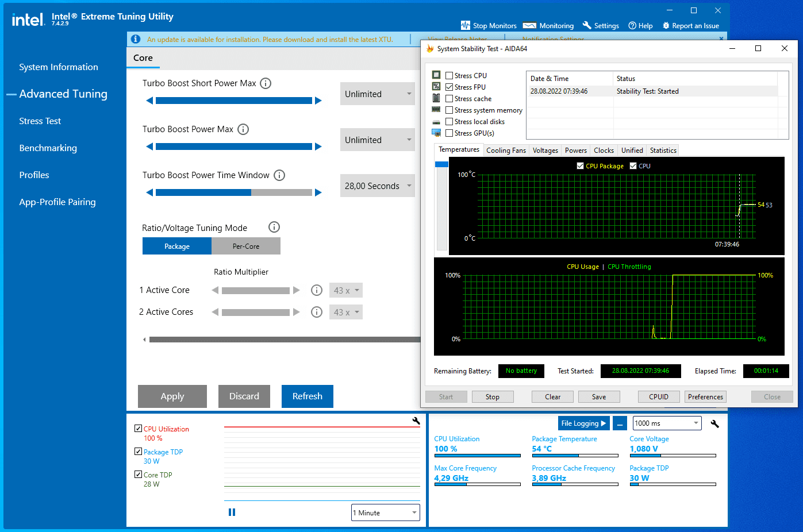This screenshot has height=532, width=803.
Task: Click the horizontal scrollbar below ratio multipliers
Action: (x=285, y=340)
